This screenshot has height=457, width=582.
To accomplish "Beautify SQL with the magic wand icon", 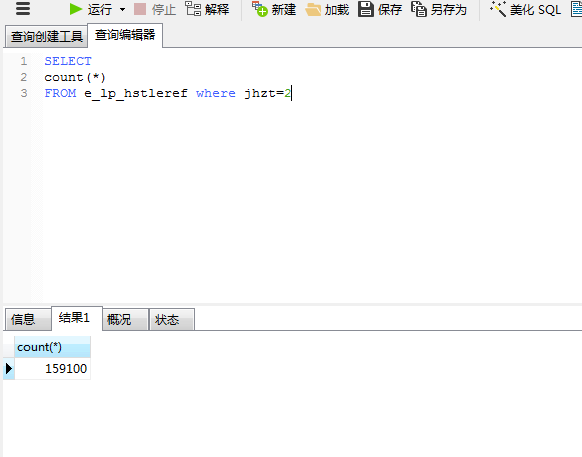I will [498, 9].
